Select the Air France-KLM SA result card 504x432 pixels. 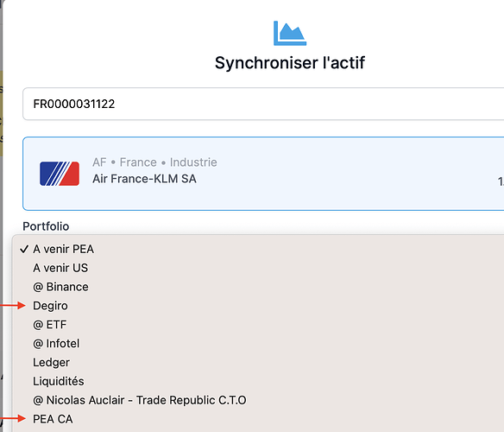click(263, 174)
